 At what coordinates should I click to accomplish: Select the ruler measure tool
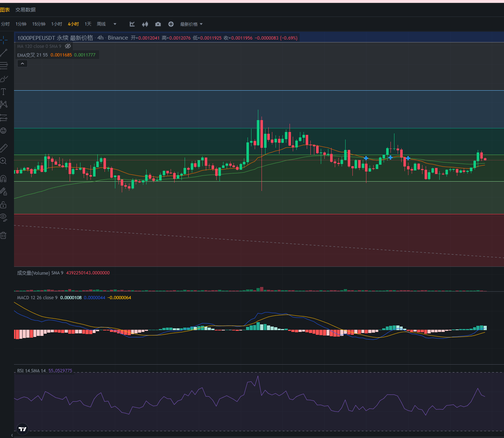click(4, 148)
